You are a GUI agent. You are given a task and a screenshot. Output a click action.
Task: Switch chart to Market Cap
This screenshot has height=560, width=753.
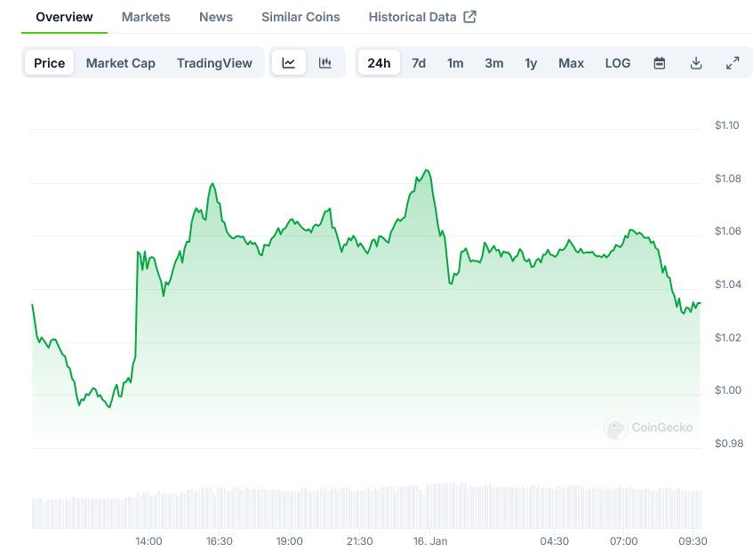coord(120,63)
